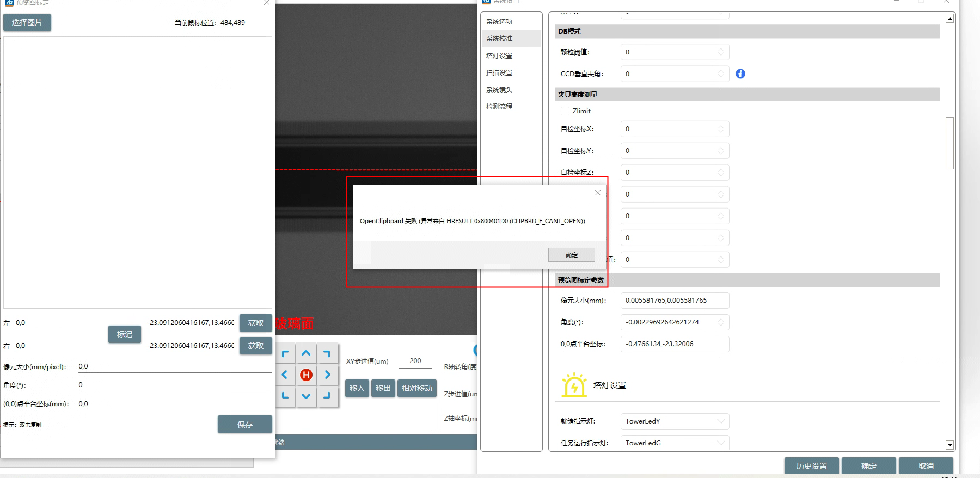The height and width of the screenshot is (478, 980).
Task: Click 获取 button for the 左 row
Action: [x=256, y=323]
